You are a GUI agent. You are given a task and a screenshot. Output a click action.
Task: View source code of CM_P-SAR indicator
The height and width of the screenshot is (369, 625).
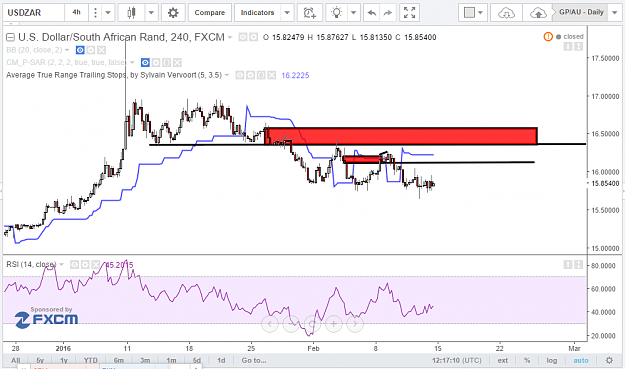coord(167,63)
